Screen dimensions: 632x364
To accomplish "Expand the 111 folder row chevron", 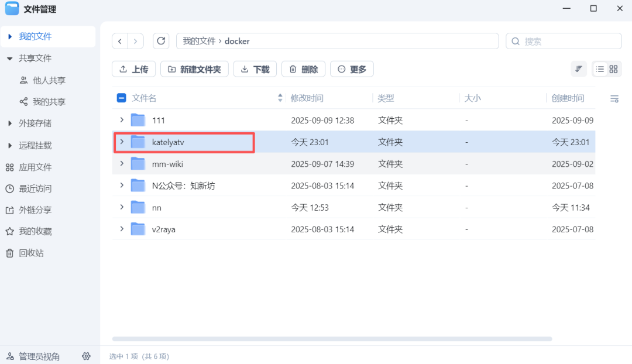I will pos(122,120).
